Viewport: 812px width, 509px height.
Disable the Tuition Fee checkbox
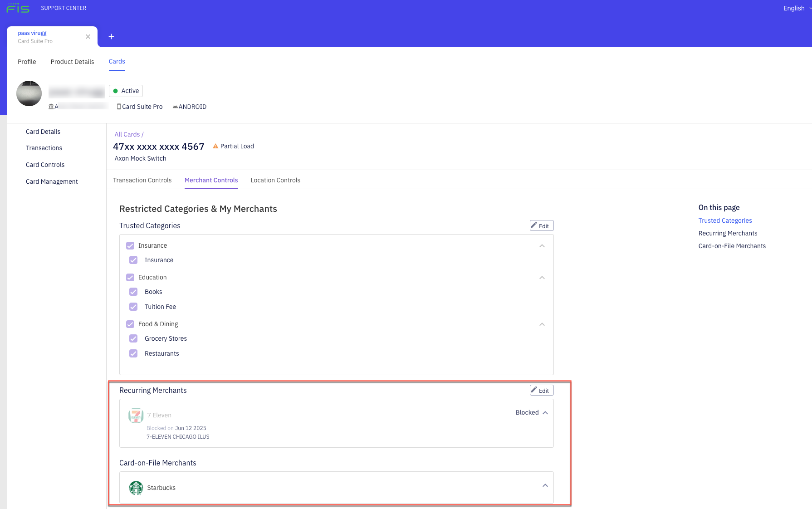[x=133, y=307]
